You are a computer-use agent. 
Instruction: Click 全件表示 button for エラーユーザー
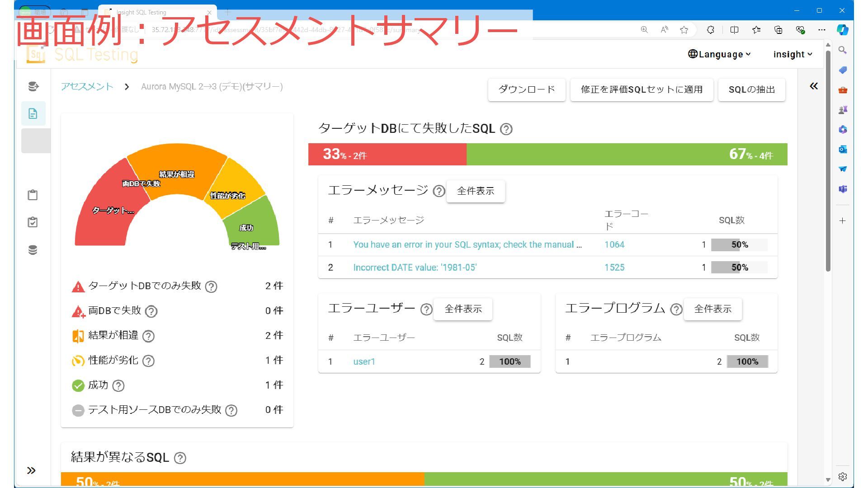(x=463, y=309)
